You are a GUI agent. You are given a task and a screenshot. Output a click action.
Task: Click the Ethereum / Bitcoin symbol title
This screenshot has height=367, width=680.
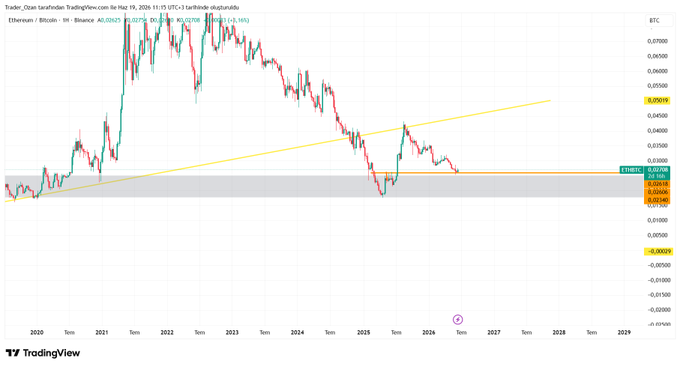click(x=33, y=20)
